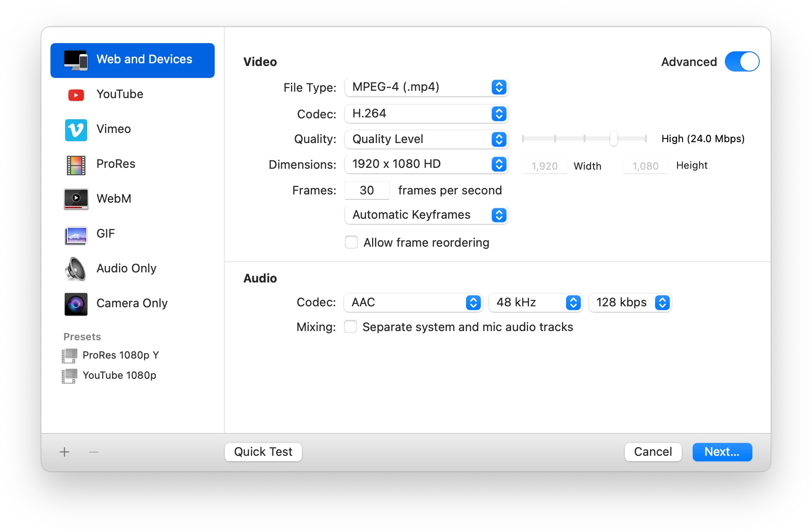The image size is (812, 531).
Task: Select the ProRes 1080p Y preset name
Action: click(x=121, y=355)
